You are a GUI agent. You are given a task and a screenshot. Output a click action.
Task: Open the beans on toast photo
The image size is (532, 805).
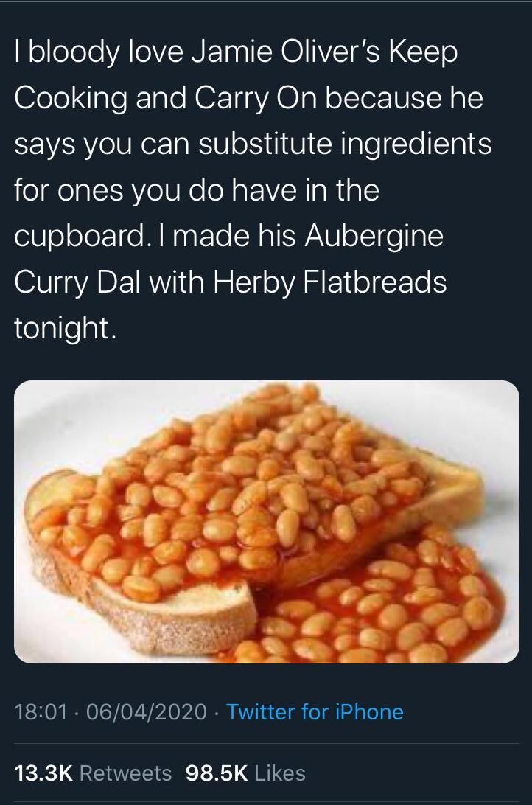(x=266, y=522)
